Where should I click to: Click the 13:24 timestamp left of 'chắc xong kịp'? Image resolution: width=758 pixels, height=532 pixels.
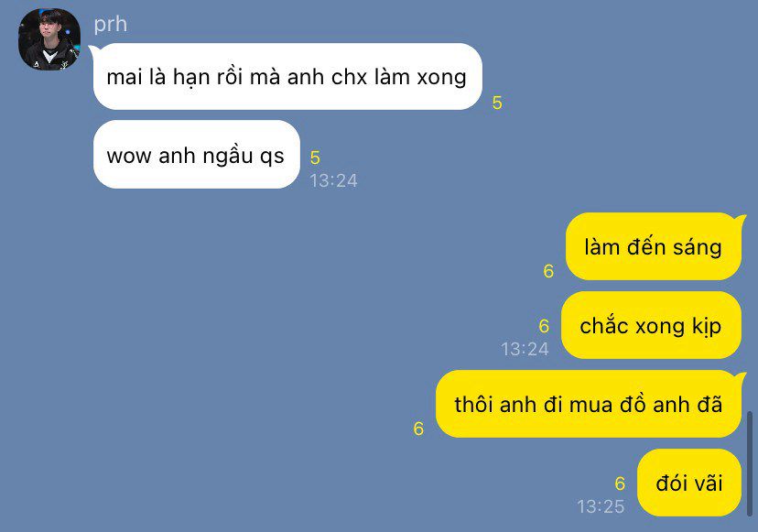[x=525, y=349]
